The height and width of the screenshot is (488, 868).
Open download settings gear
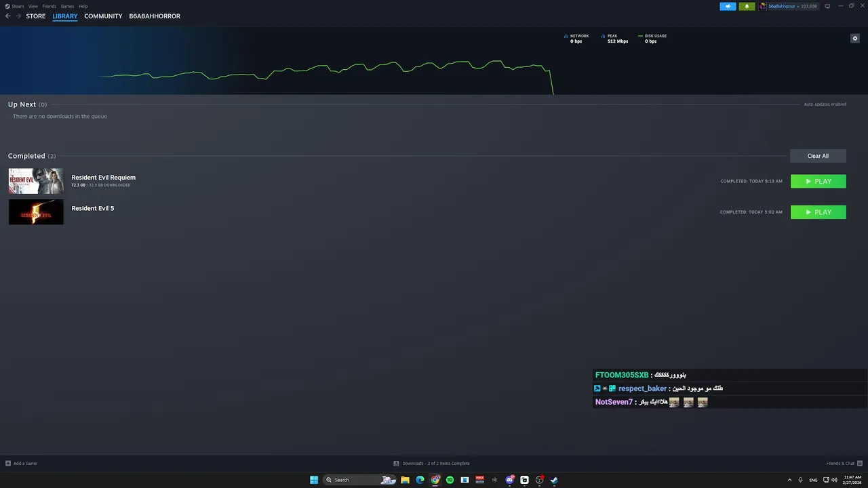[x=855, y=38]
